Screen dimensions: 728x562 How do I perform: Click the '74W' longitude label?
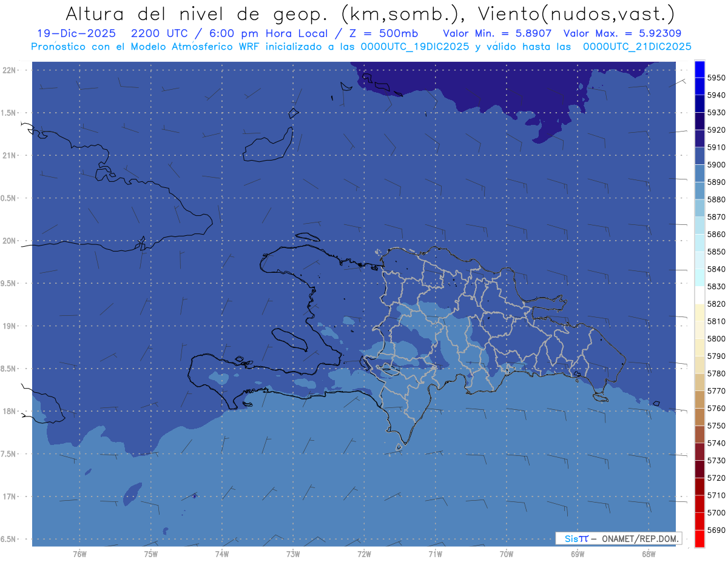(221, 554)
